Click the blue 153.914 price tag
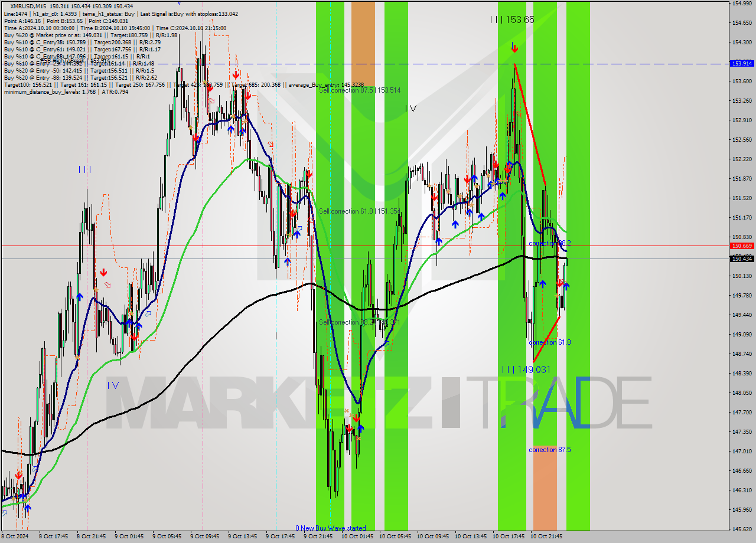This screenshot has width=756, height=543. click(x=742, y=63)
